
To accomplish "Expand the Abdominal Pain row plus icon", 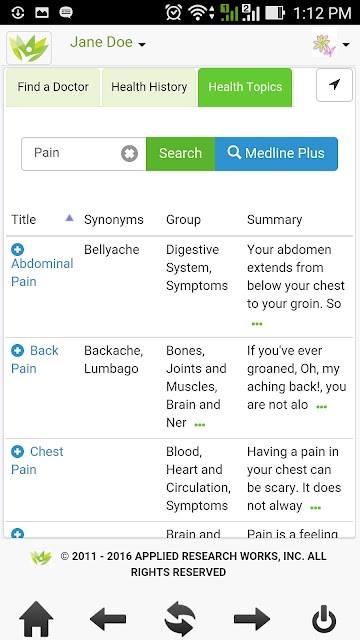I will [18, 249].
